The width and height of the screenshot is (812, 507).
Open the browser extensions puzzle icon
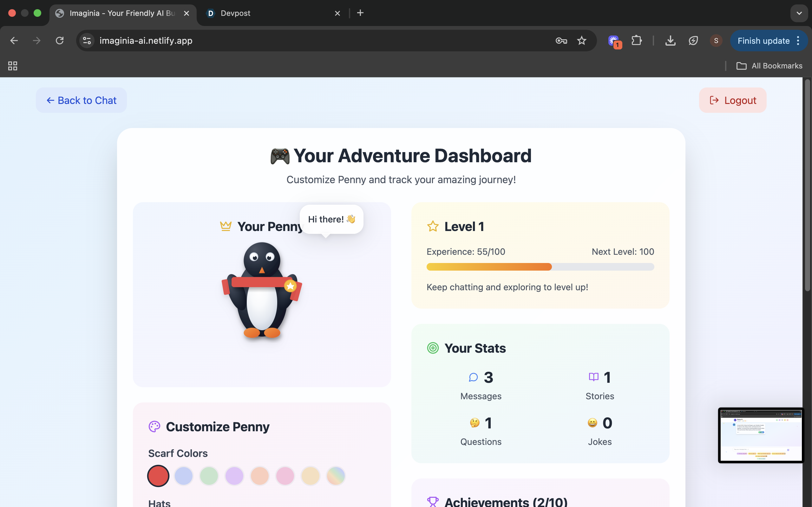[x=637, y=41]
